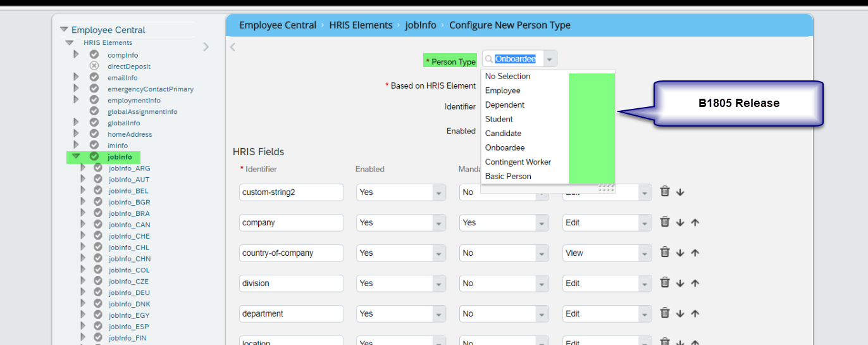Move company row up
The height and width of the screenshot is (345, 868).
click(x=695, y=223)
